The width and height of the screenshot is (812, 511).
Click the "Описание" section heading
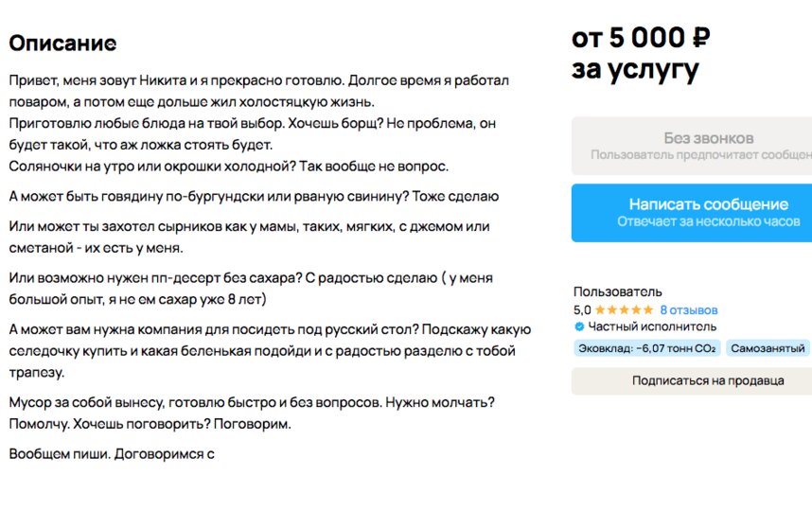coord(62,44)
